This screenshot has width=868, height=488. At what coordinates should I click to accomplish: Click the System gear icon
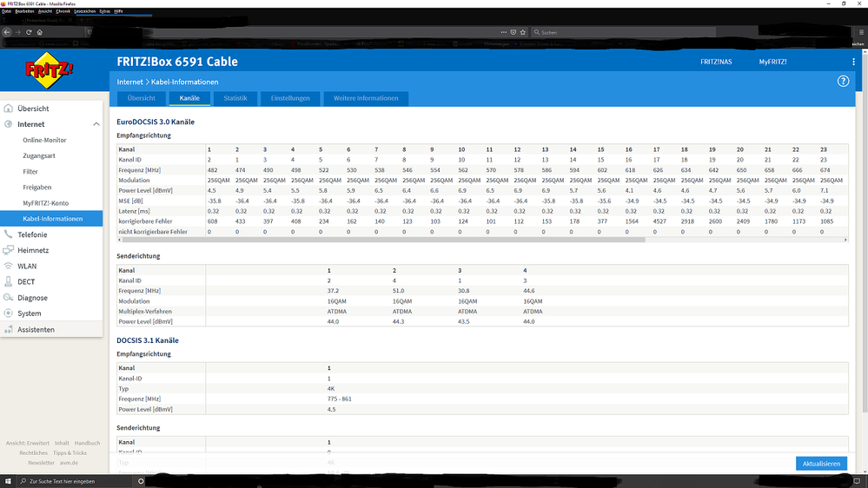tap(9, 313)
